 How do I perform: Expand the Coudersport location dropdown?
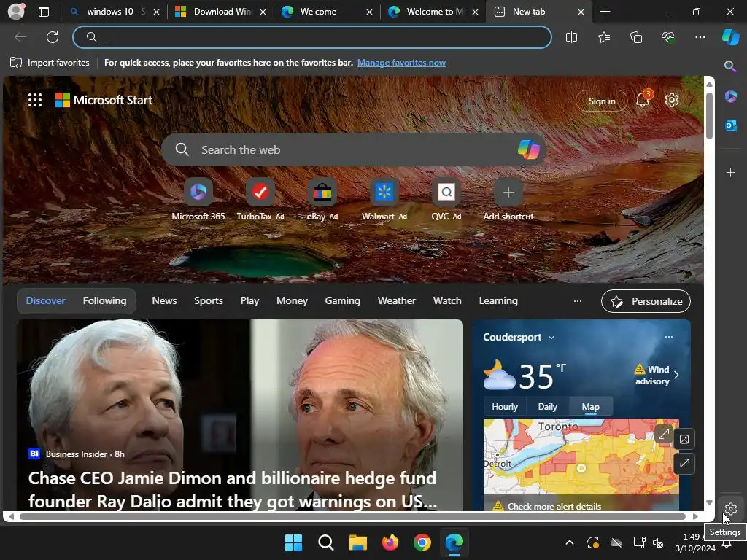point(551,337)
